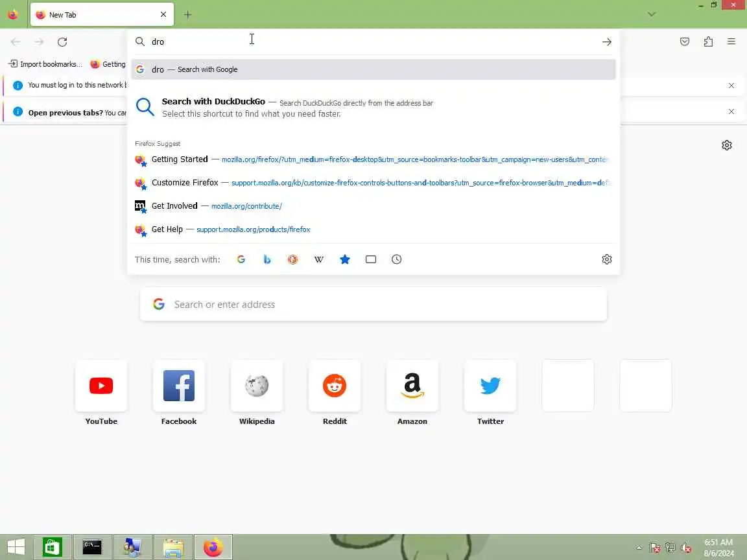This screenshot has width=747, height=560.
Task: Open Command Prompt from taskbar
Action: coord(92,547)
